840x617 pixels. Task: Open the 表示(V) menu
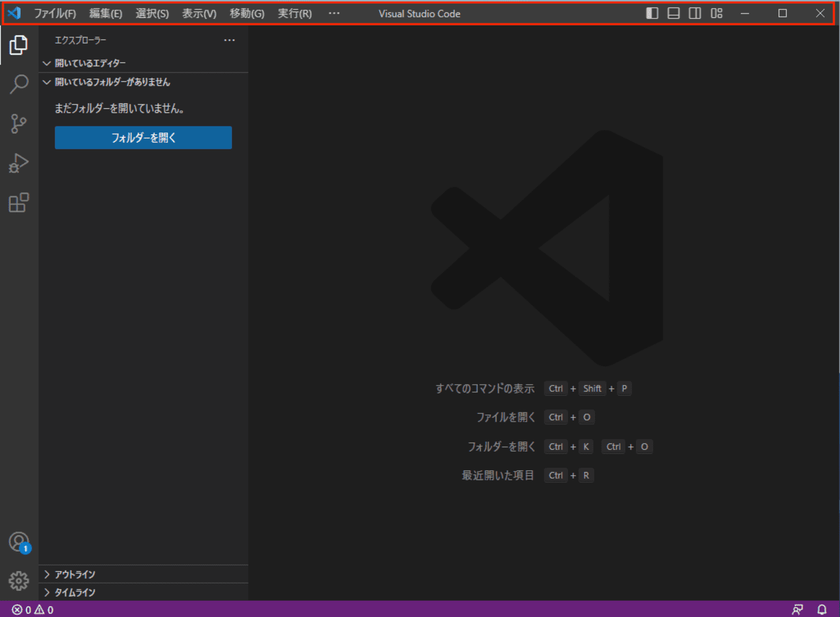point(199,13)
